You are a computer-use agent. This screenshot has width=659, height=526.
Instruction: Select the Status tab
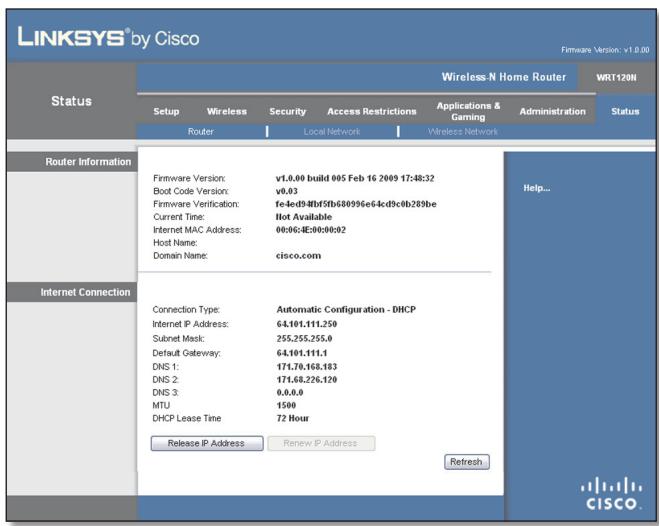(x=625, y=111)
